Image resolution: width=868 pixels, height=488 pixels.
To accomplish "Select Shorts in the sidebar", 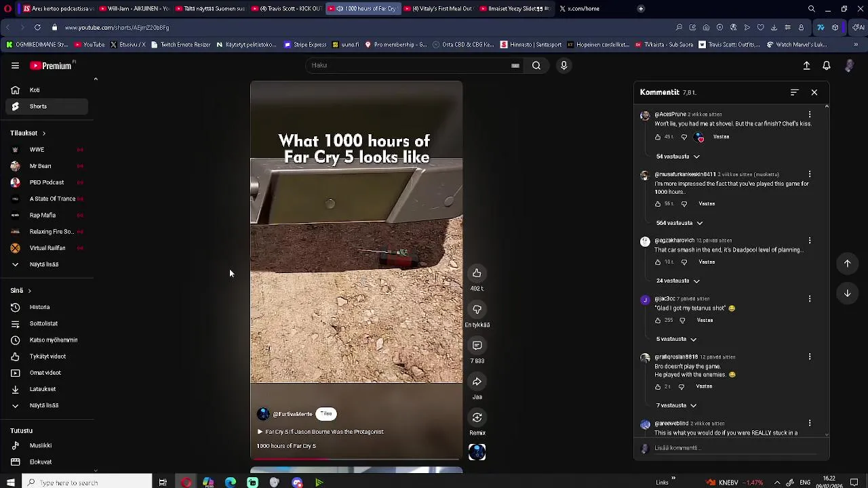I will click(x=46, y=106).
